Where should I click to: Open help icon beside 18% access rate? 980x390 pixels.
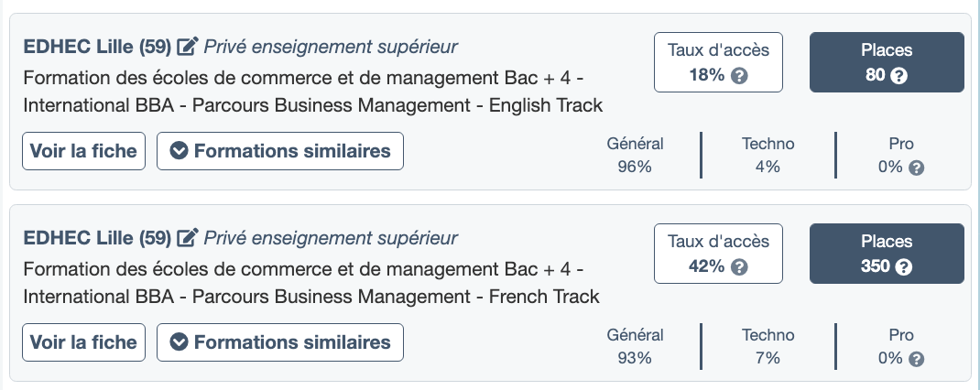740,76
